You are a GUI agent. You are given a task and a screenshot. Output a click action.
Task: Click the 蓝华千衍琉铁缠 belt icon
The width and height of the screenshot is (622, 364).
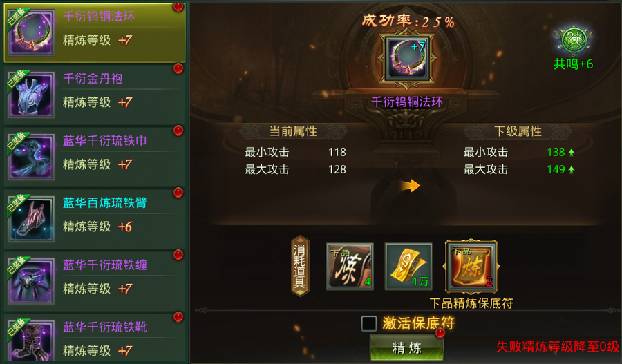tap(31, 280)
